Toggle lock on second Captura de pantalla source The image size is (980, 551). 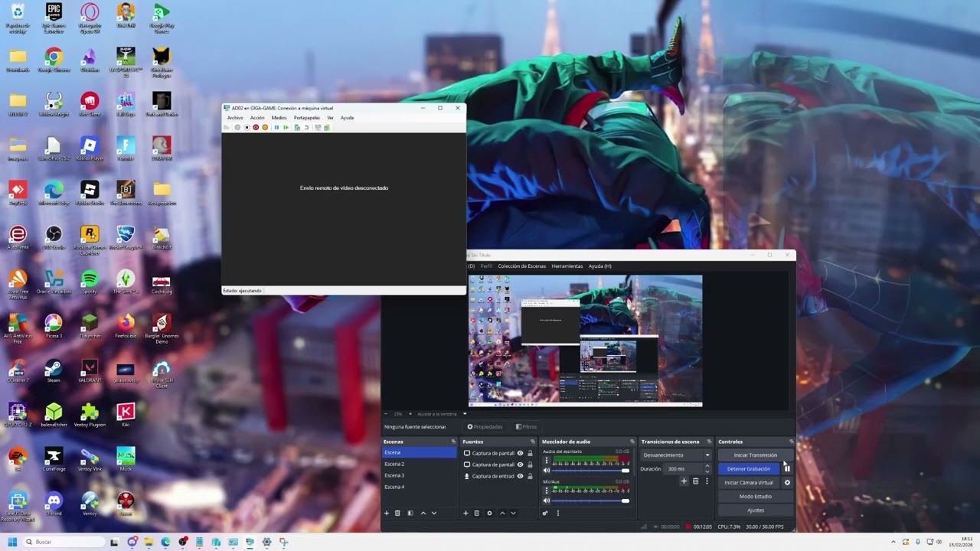tap(530, 465)
